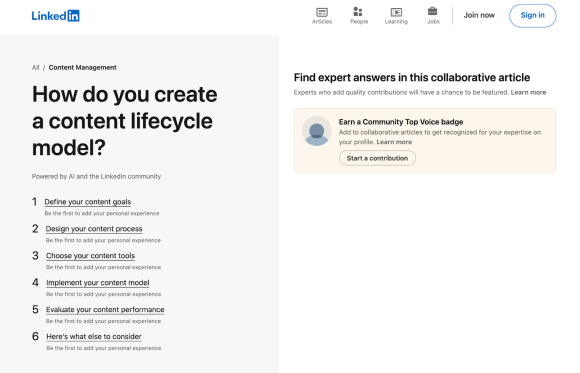The height and width of the screenshot is (373, 580).
Task: Click Powered by AI and the LinkedIn community
Action: point(96,177)
